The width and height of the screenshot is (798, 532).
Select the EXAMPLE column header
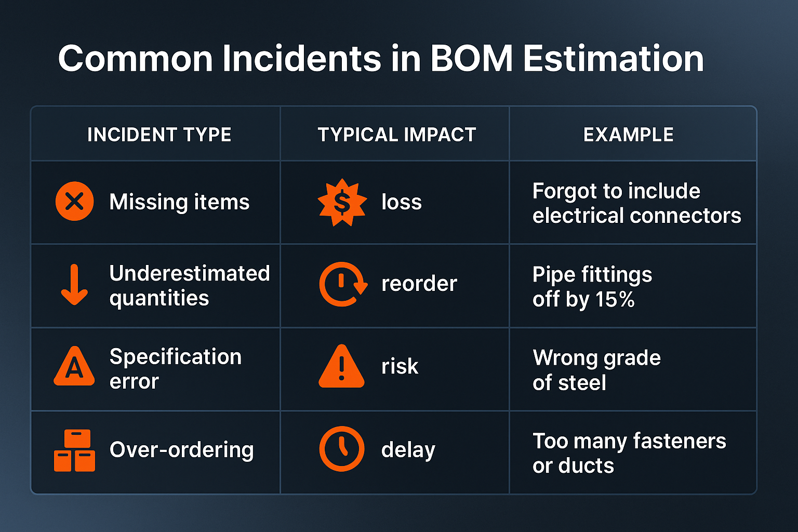coord(628,135)
